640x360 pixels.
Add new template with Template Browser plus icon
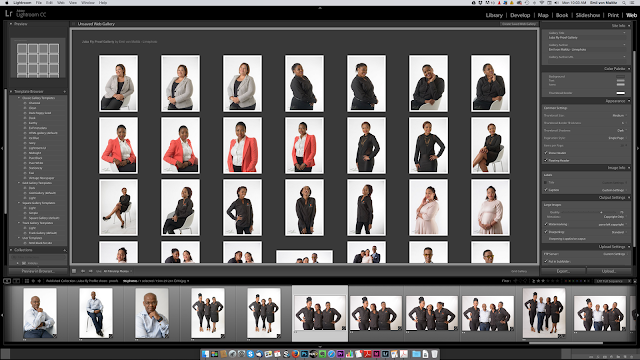65,91
